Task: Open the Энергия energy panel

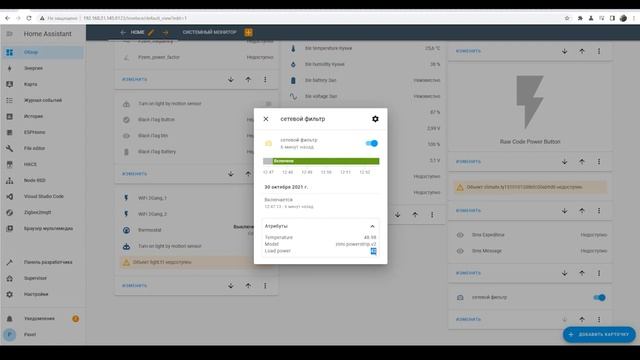Action: coord(43,68)
